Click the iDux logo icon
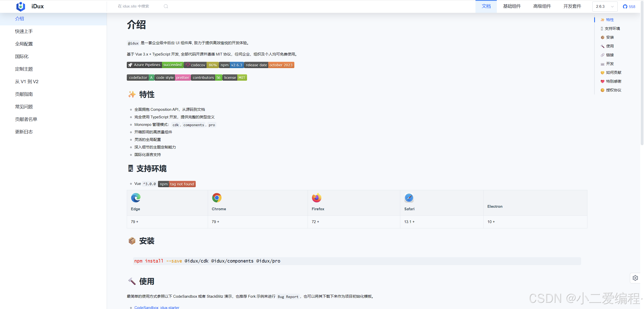Image resolution: width=644 pixels, height=309 pixels. [x=21, y=6]
